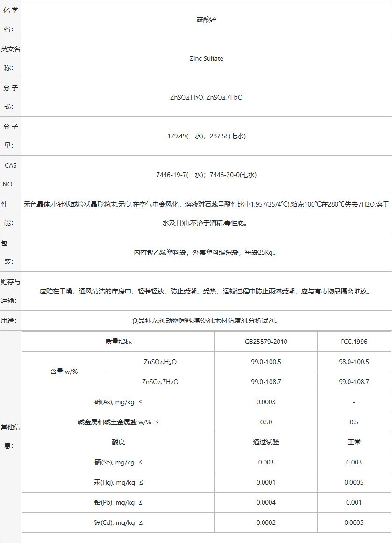Click the 'FCC,1996' column header
392x543 pixels.
point(354,342)
